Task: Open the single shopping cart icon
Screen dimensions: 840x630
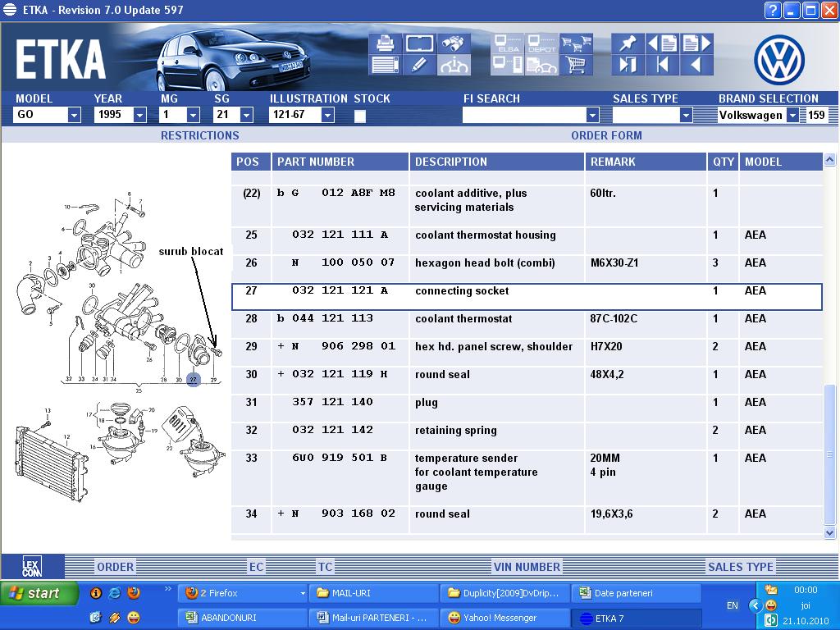Action: click(576, 65)
